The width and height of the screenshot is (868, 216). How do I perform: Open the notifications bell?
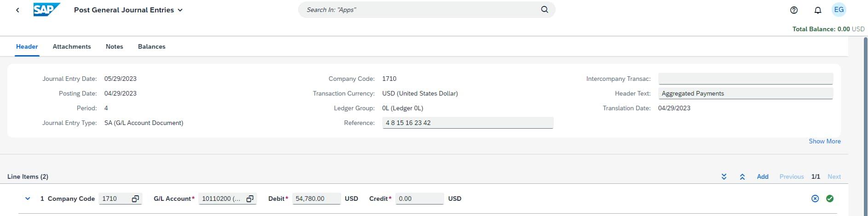point(818,10)
